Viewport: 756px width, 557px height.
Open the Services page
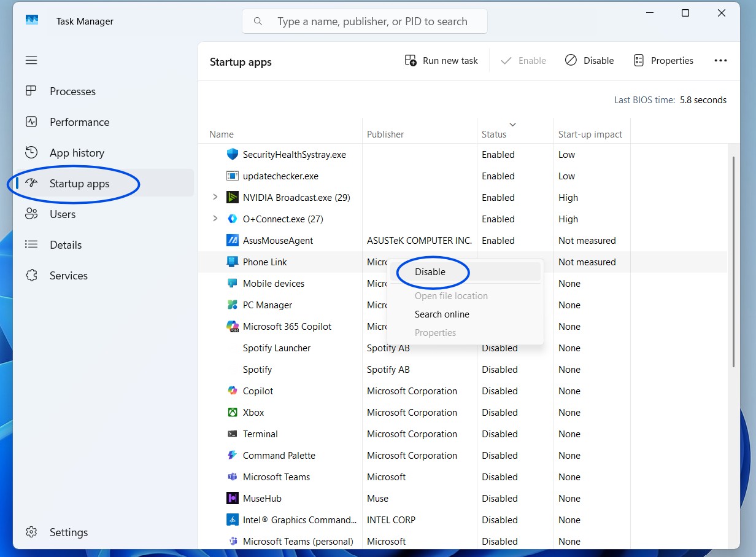(x=68, y=276)
